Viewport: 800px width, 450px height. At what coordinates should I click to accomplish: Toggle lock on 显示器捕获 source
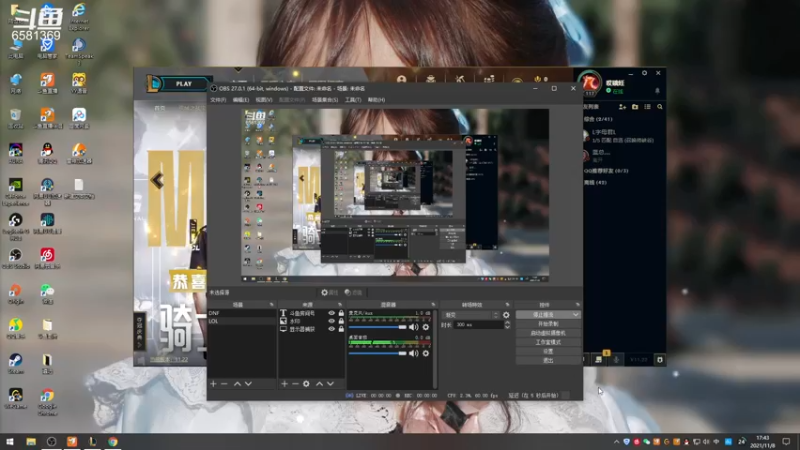pyautogui.click(x=341, y=329)
